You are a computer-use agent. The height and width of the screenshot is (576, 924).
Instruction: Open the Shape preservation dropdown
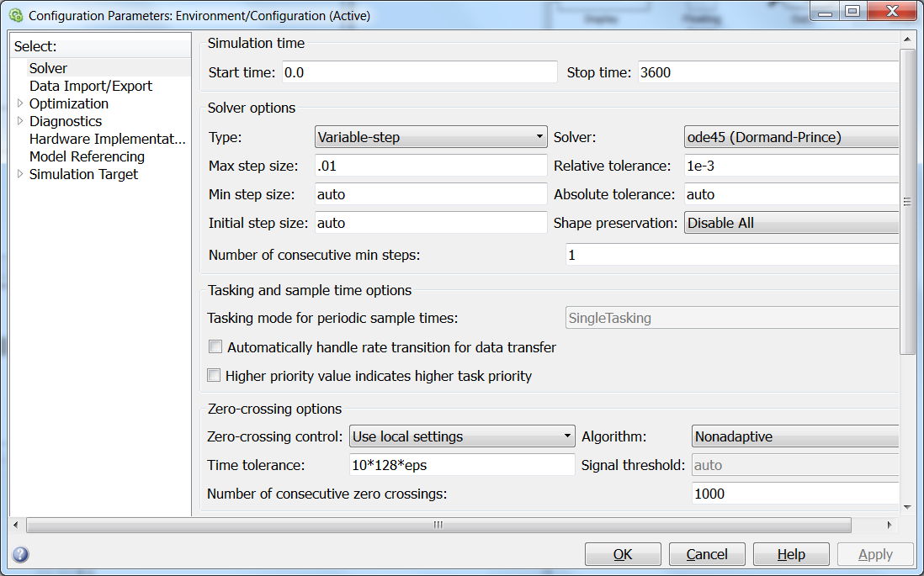[791, 223]
